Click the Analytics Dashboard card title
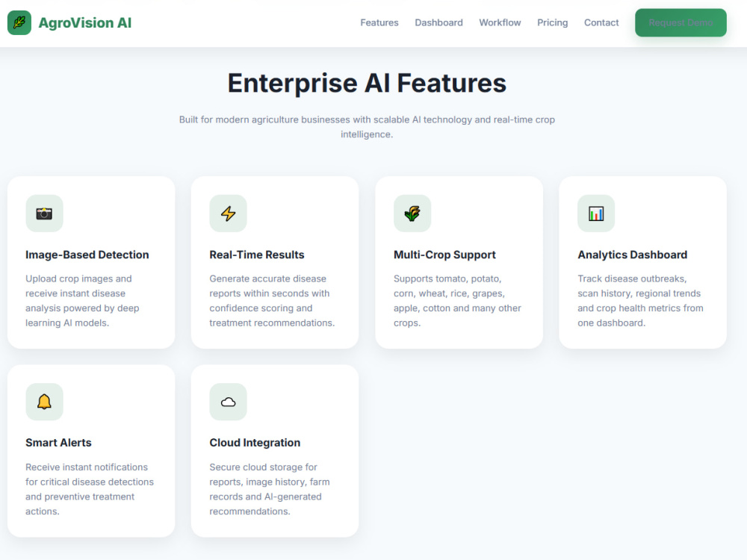747x560 pixels. 632,255
